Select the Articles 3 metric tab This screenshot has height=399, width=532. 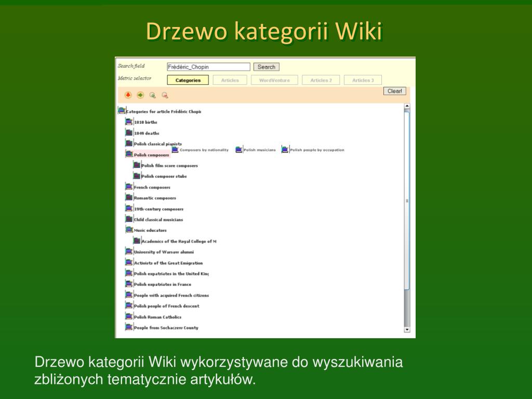[363, 80]
